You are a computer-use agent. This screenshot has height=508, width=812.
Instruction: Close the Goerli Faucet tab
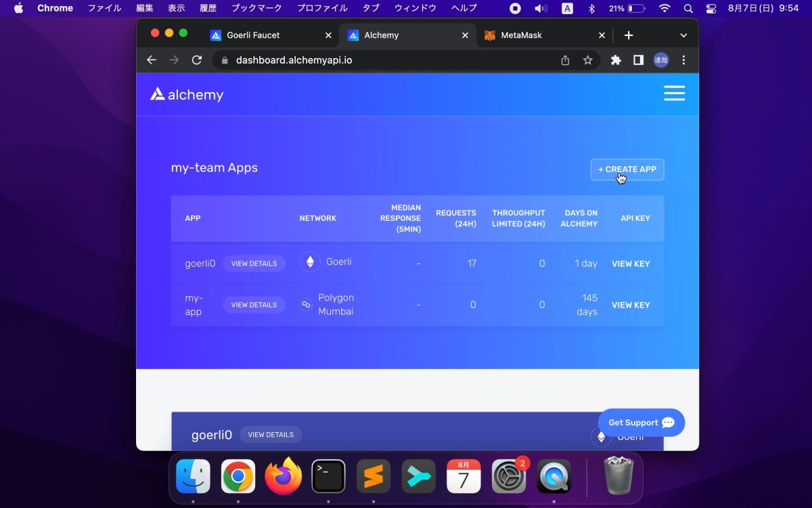328,35
